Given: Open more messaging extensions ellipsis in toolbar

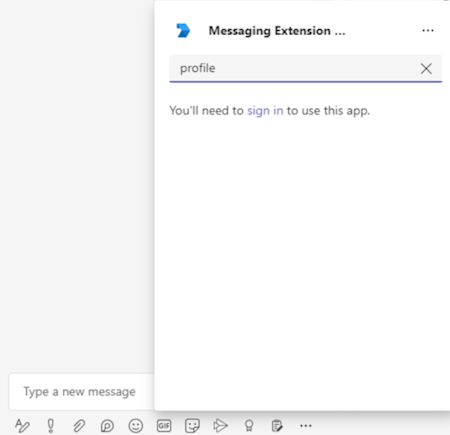Looking at the screenshot, I should [x=306, y=426].
